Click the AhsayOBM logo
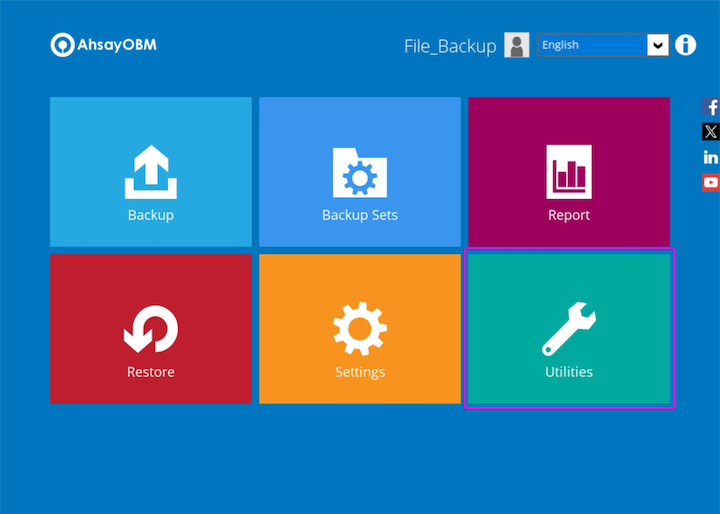720x514 pixels. 104,45
